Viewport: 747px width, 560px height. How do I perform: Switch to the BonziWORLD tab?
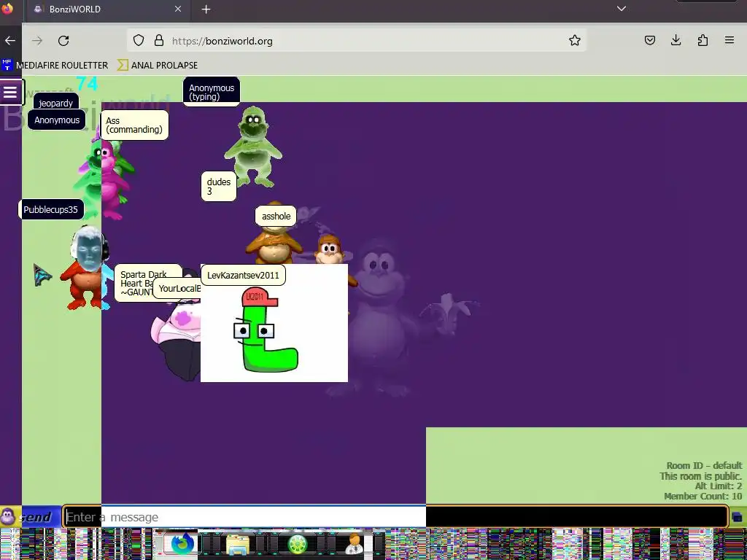point(108,9)
